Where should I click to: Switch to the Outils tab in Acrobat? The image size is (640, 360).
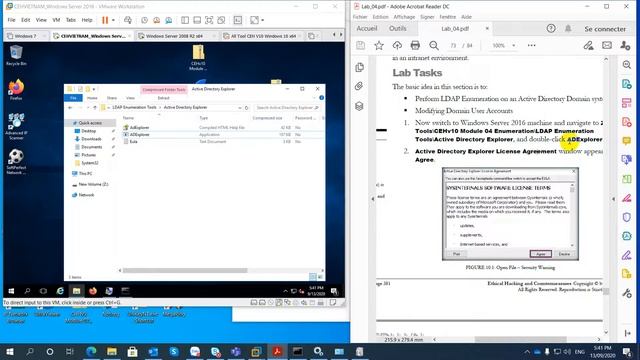tap(398, 29)
